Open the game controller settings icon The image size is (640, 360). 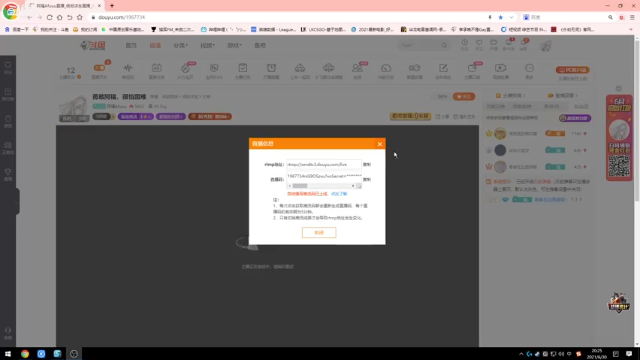414,68
